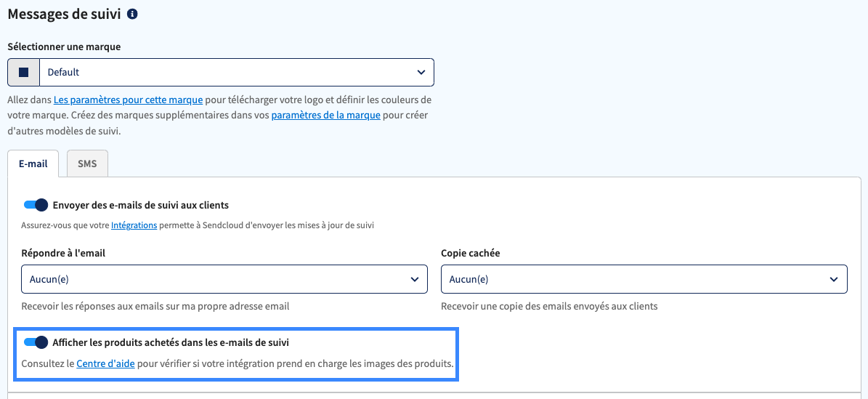Click the chevron arrow in Copie cachée field
Viewport: 868px width, 399px height.
834,279
